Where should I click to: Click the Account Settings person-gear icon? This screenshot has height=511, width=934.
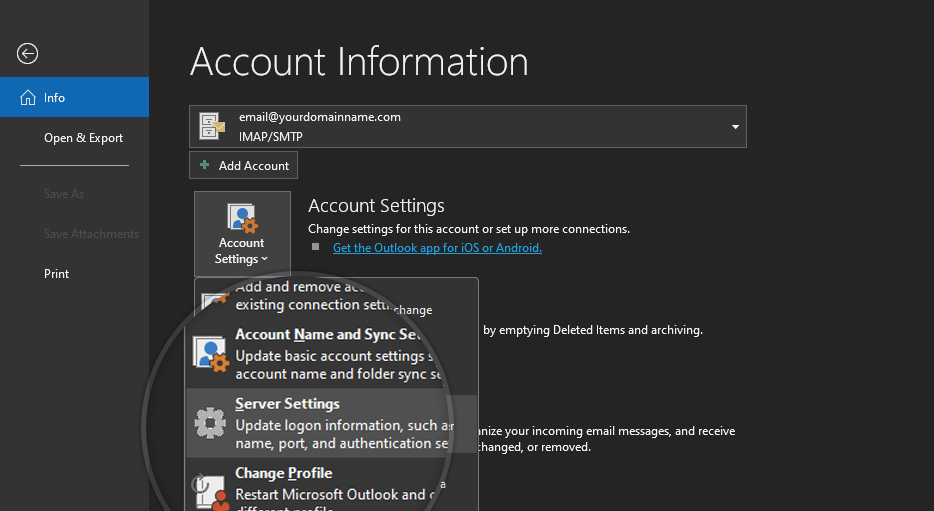242,218
